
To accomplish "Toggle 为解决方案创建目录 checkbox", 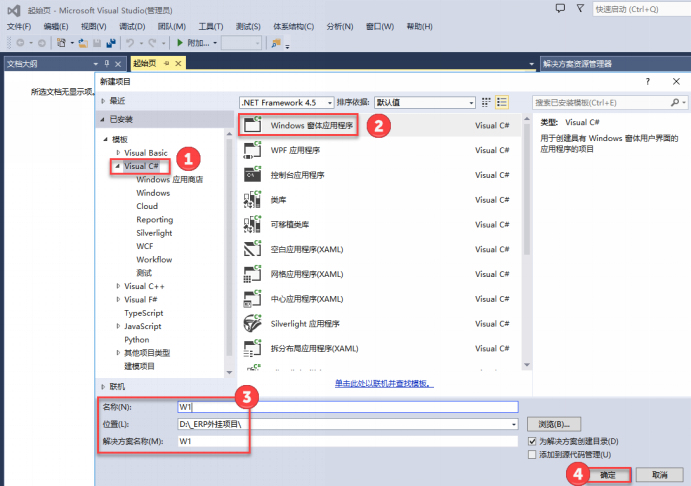I will point(533,441).
